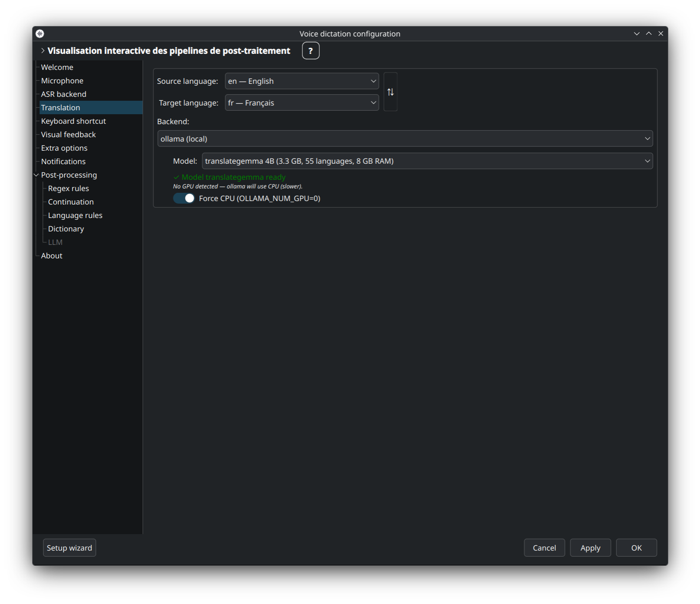Close the configuration window

click(x=660, y=33)
